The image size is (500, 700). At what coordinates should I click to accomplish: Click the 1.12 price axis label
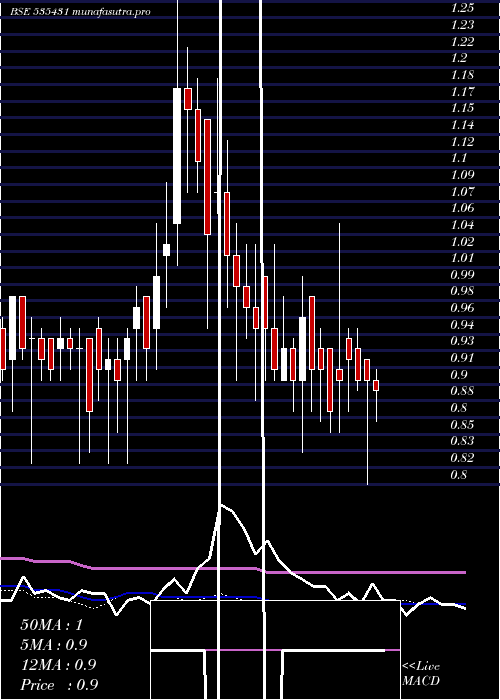462,142
